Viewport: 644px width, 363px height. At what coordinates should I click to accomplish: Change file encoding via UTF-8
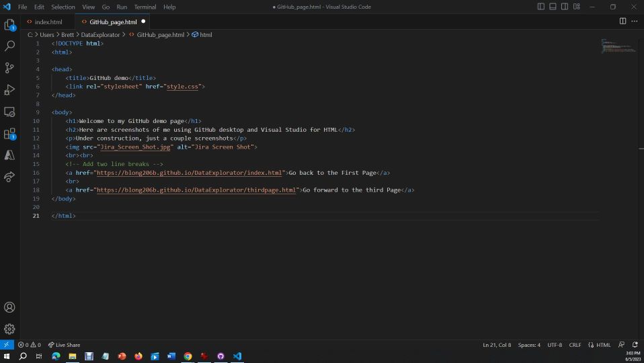tap(555, 345)
